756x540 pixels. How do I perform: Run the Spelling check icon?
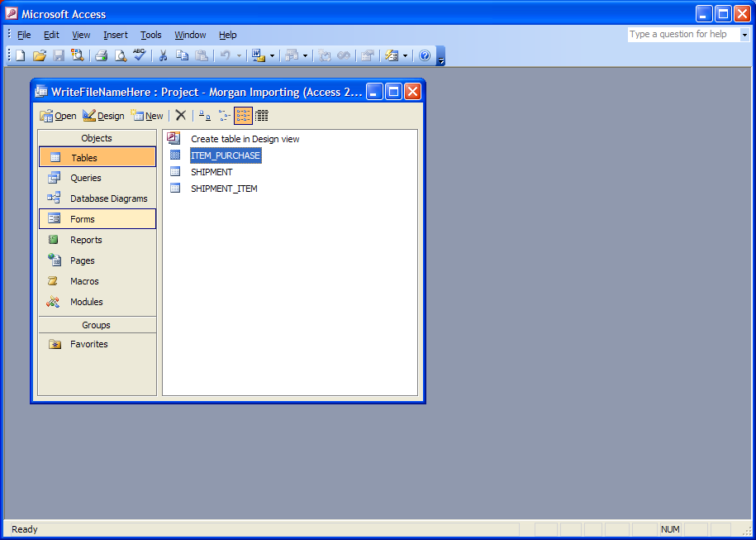coord(139,55)
